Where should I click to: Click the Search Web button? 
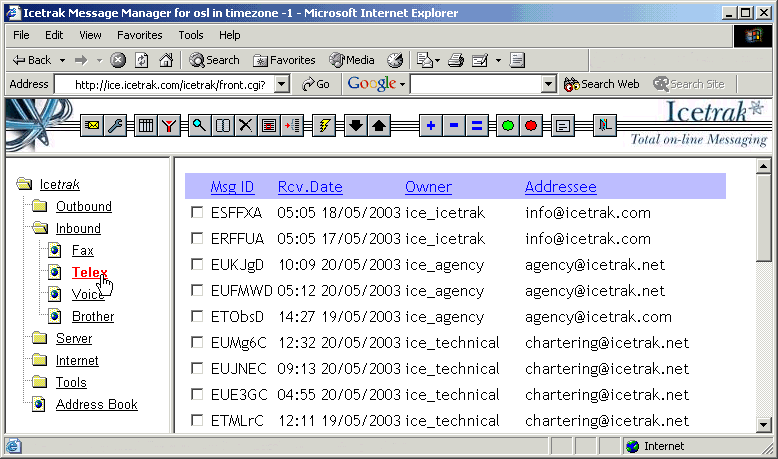(602, 84)
